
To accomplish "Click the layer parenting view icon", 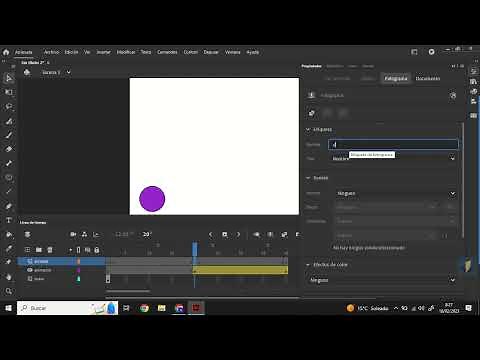I will 84,235.
